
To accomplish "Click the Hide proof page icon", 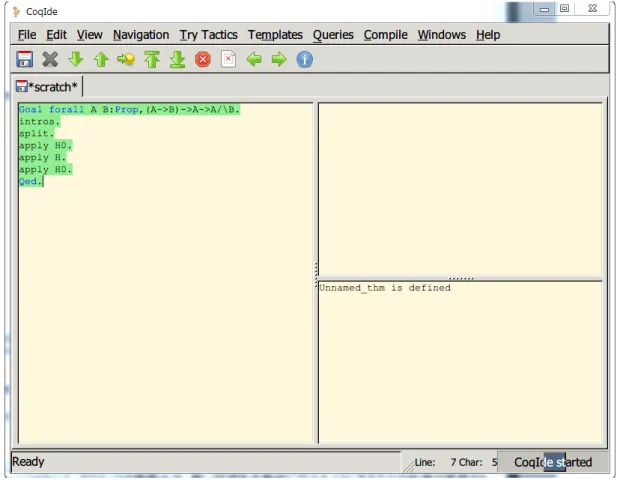I will [x=228, y=59].
